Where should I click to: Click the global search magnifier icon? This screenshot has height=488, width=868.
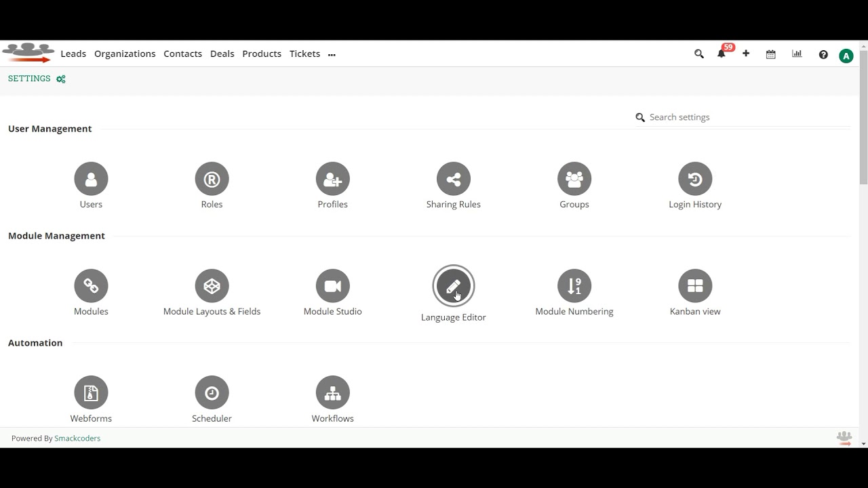(x=699, y=54)
